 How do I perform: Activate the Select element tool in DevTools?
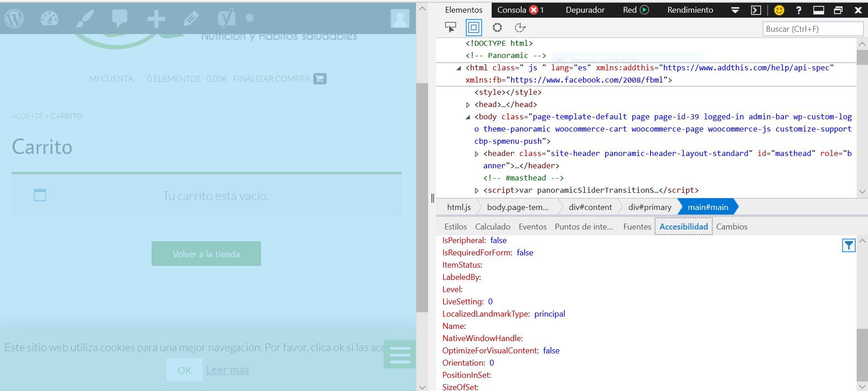[450, 28]
